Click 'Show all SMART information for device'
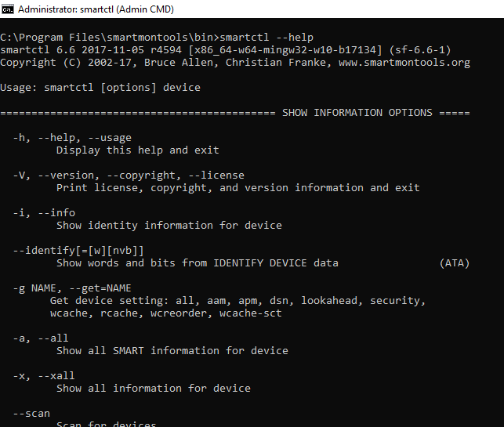This screenshot has width=504, height=427. (172, 350)
